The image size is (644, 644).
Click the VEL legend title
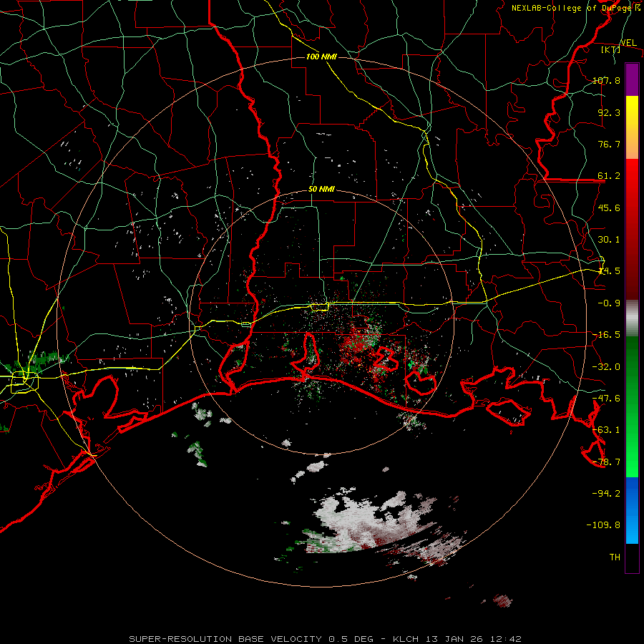pos(629,43)
